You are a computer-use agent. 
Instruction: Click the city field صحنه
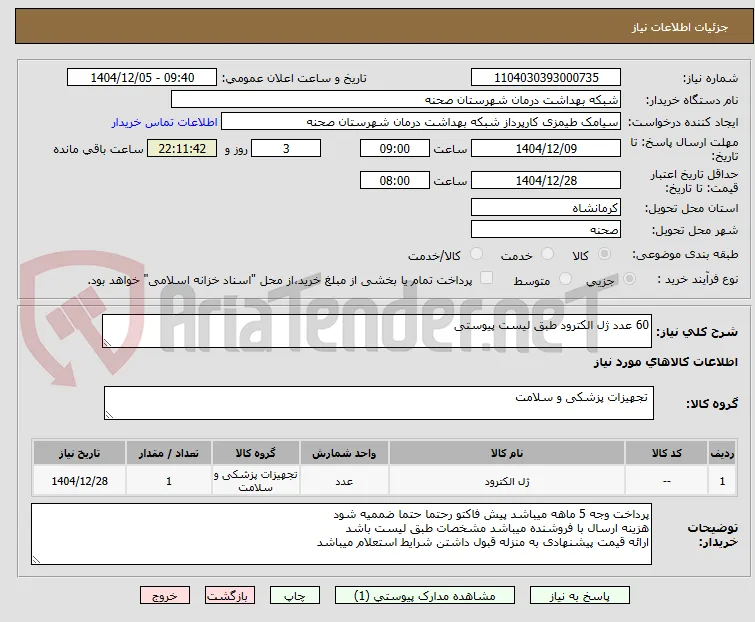(546, 230)
